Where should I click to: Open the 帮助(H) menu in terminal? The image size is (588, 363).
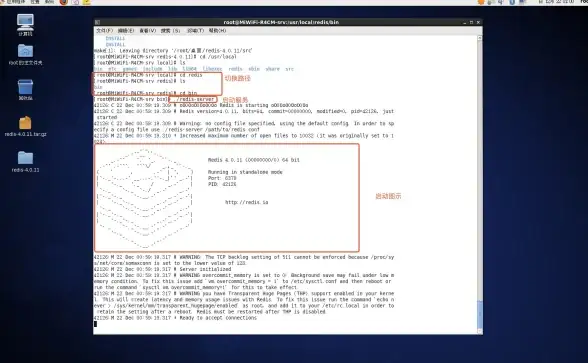coord(217,30)
